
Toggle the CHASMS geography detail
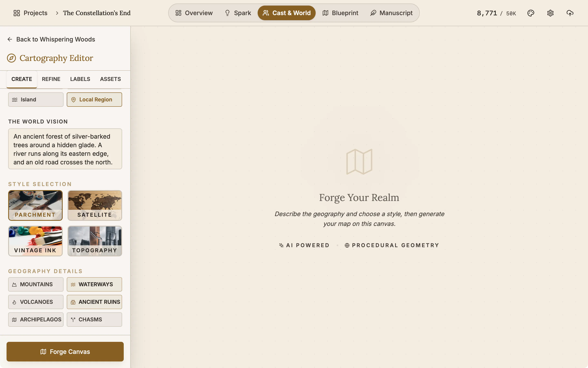click(94, 319)
